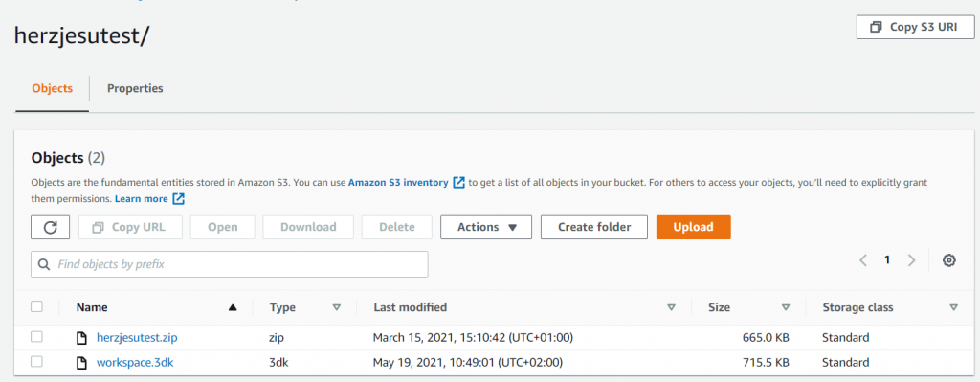This screenshot has width=980, height=382.
Task: Select the Objects tab
Action: tap(53, 89)
